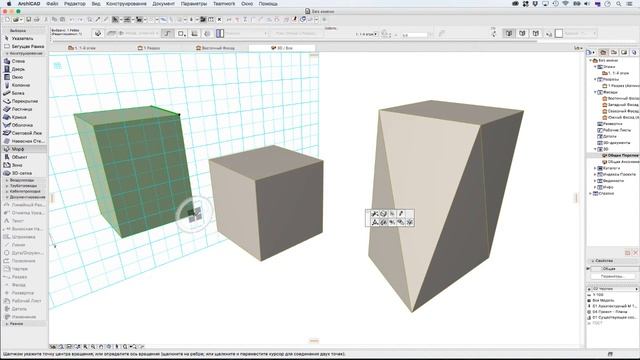
Task: Select the Бегущая Рамка (Marquee) tool
Action: coord(24,47)
